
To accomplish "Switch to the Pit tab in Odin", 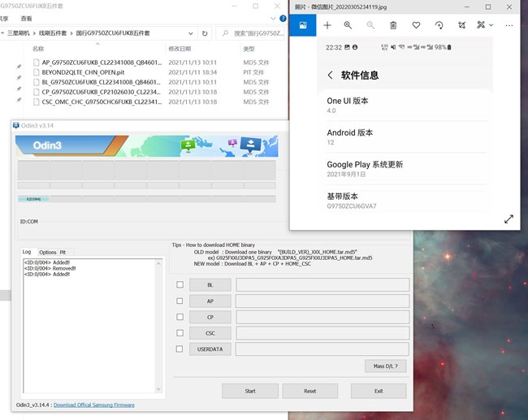I will tap(63, 252).
